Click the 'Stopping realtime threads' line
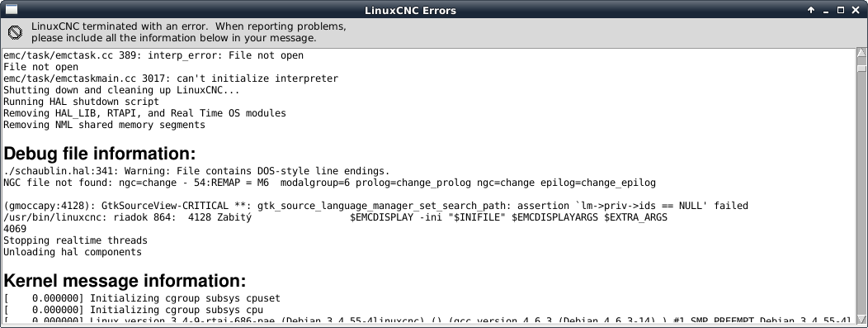Image resolution: width=868 pixels, height=328 pixels. pos(75,240)
